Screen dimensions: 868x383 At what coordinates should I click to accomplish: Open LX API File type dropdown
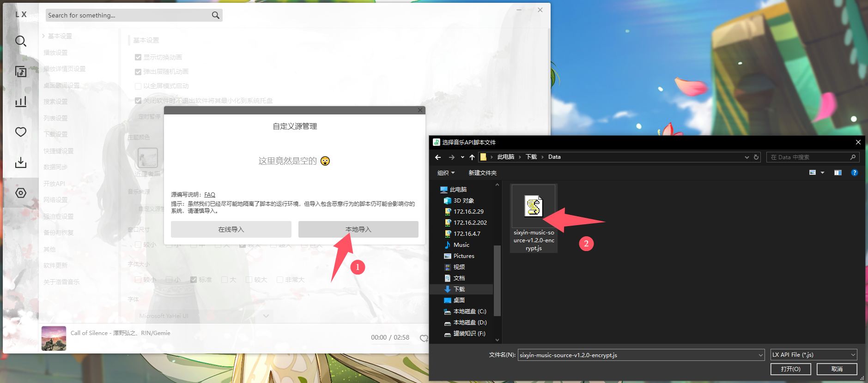click(814, 355)
